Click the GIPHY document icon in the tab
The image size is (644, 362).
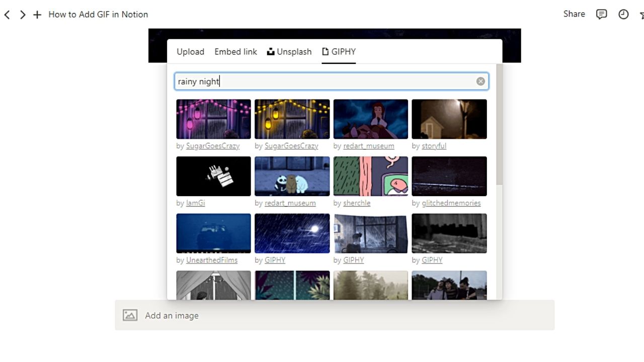(325, 51)
